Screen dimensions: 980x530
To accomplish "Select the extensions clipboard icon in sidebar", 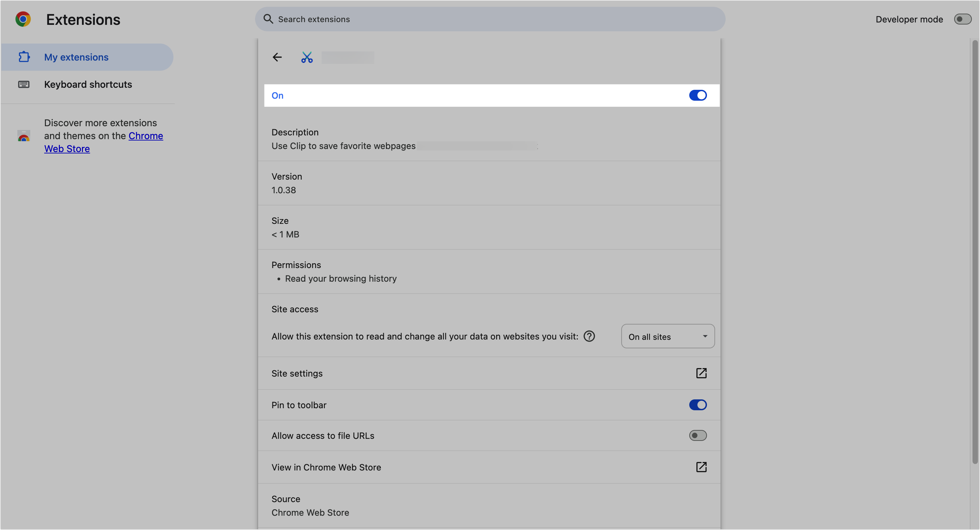I will coord(24,57).
